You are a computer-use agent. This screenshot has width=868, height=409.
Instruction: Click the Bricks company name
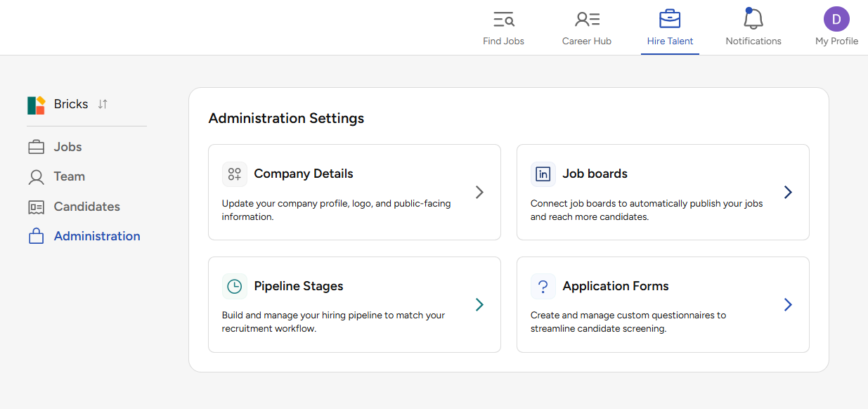tap(71, 104)
